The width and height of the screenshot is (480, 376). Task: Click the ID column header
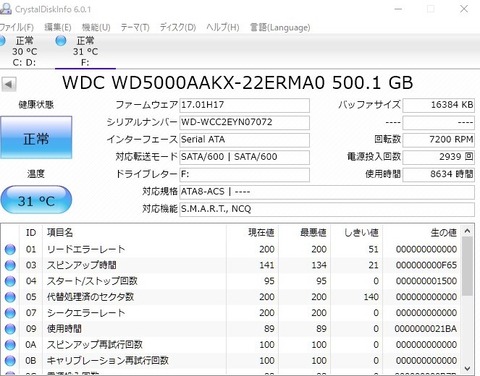click(x=31, y=233)
